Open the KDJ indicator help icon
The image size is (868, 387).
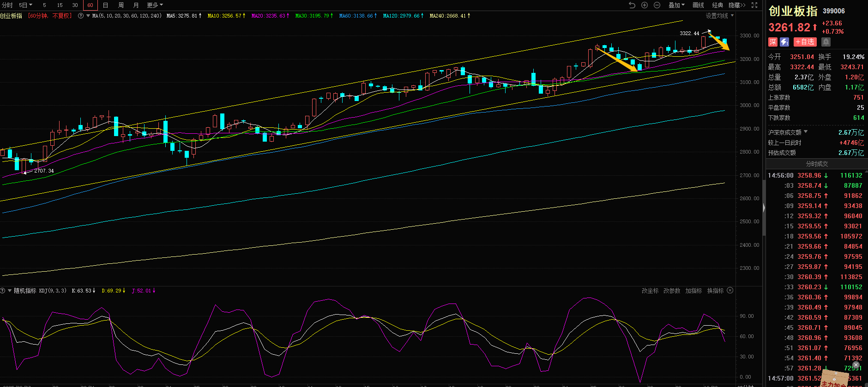pyautogui.click(x=3, y=291)
